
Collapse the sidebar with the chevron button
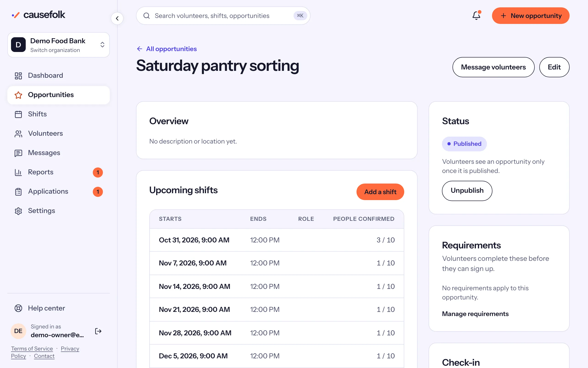pos(117,18)
